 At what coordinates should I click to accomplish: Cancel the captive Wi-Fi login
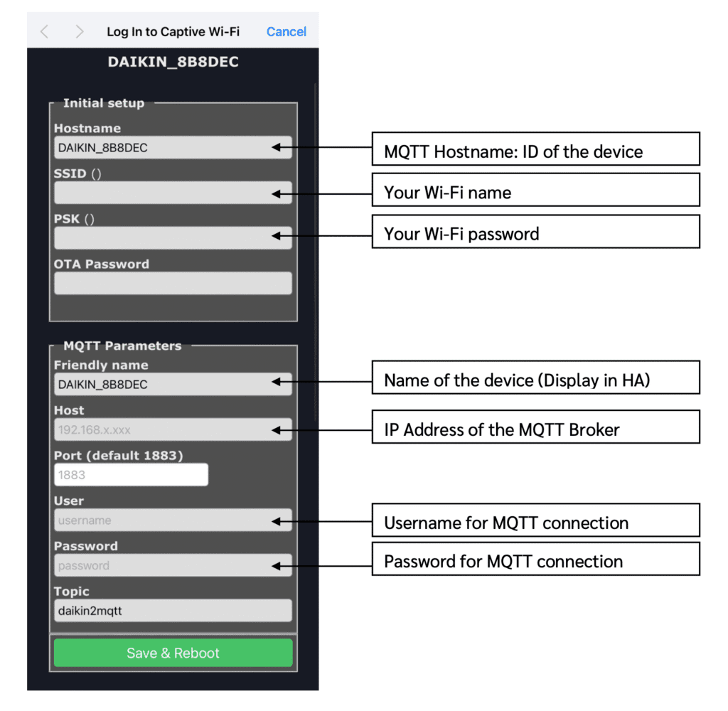click(286, 31)
